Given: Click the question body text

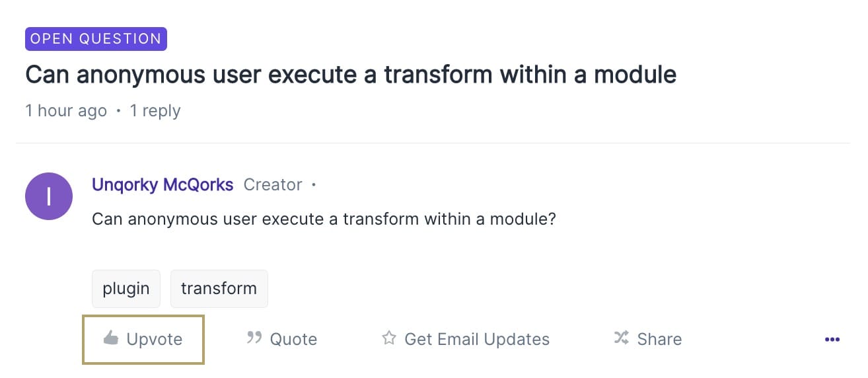Looking at the screenshot, I should [324, 219].
